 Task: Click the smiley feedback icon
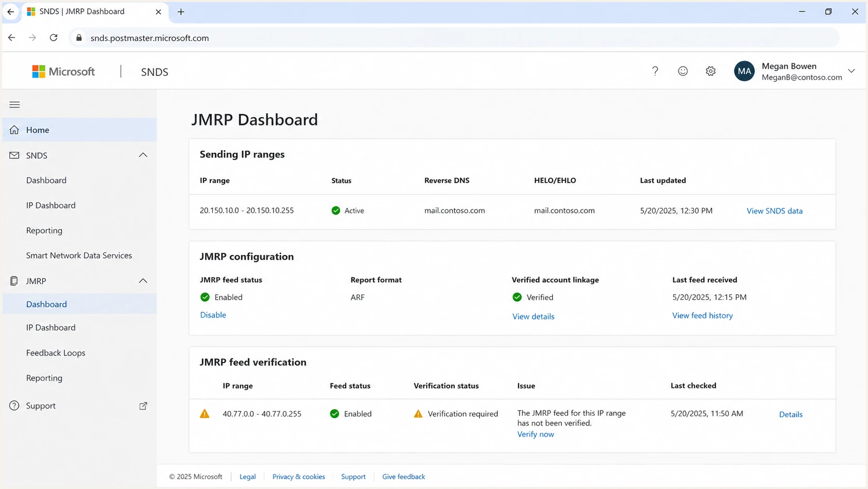(683, 71)
